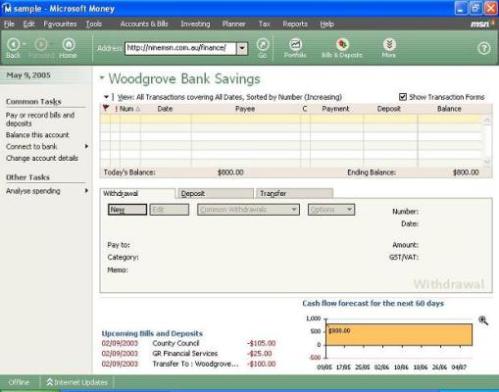Click Connect to bank link
The image size is (499, 392).
[31, 146]
